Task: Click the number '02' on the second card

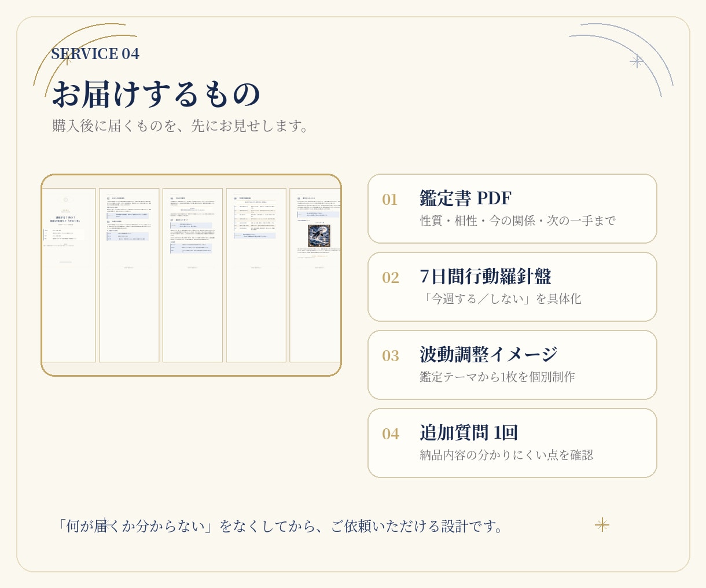Action: pyautogui.click(x=391, y=278)
